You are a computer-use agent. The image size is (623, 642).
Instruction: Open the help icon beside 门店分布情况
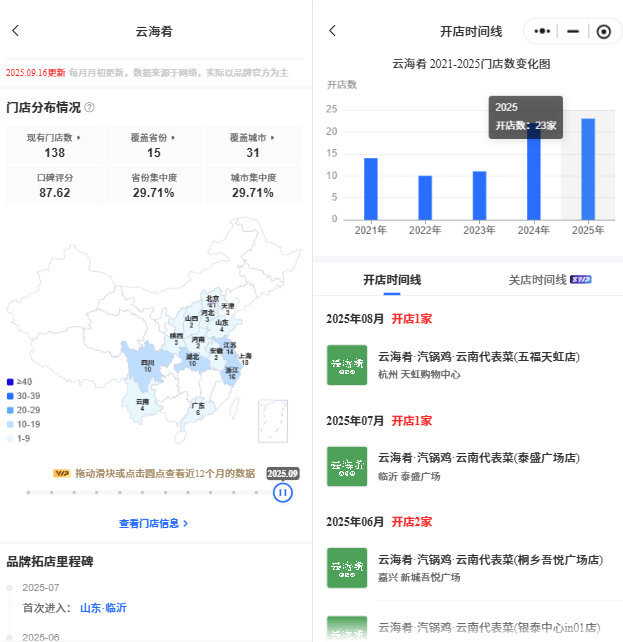[x=89, y=107]
